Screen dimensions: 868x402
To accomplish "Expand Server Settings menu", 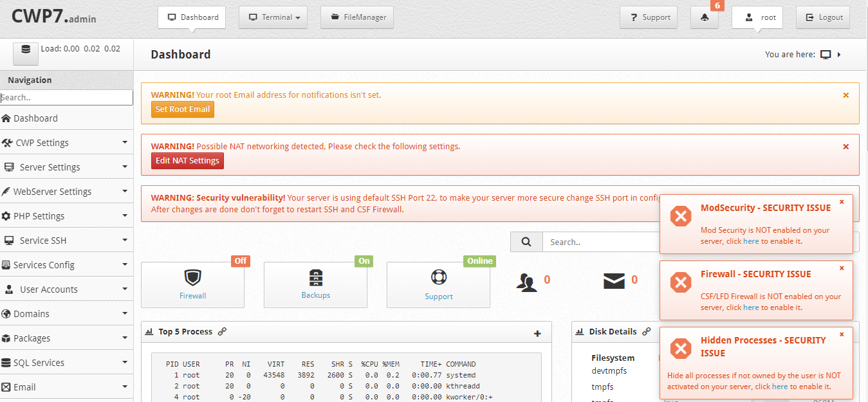I will [x=67, y=167].
